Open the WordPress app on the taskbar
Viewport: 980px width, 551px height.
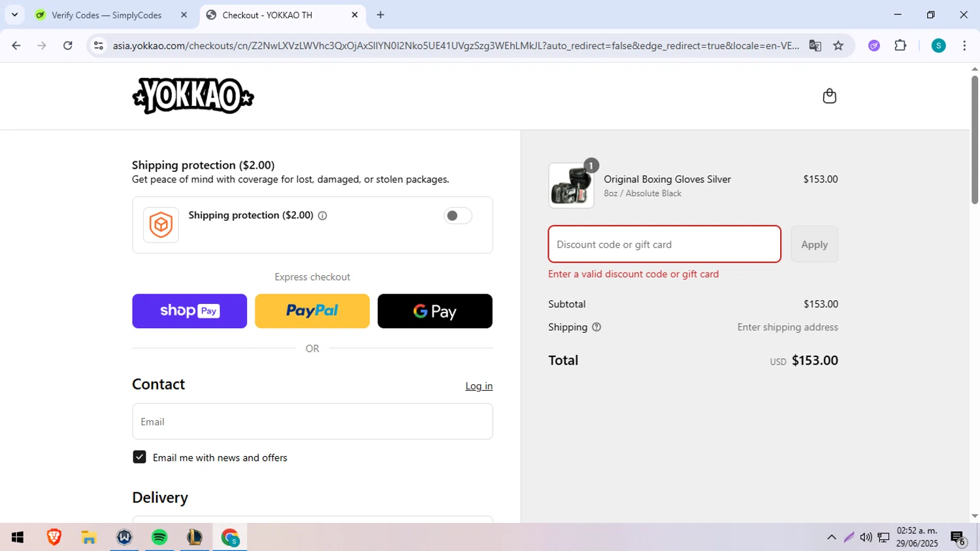point(124,537)
